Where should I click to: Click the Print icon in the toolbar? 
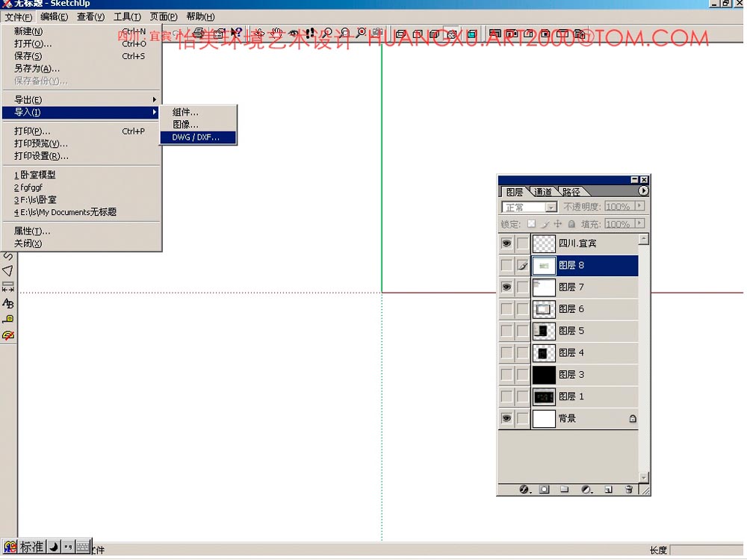point(199,34)
